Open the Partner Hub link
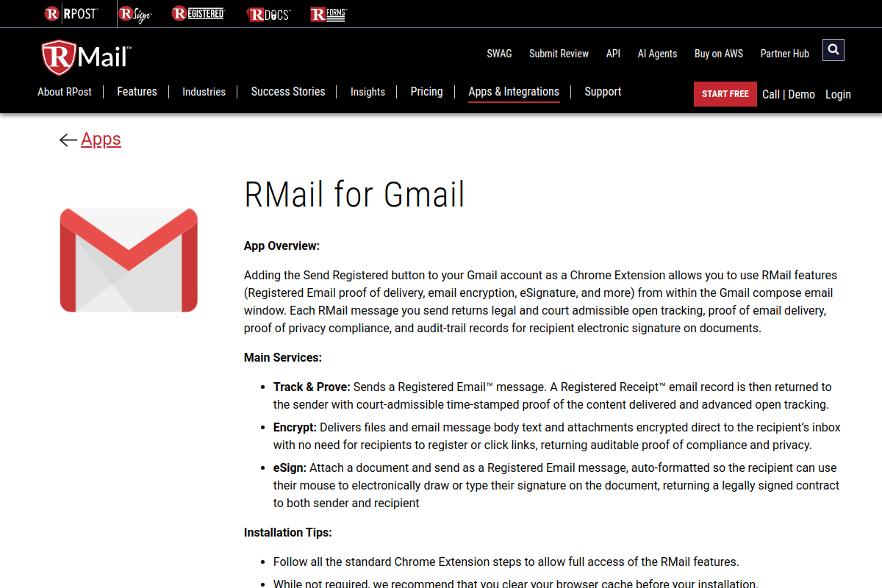Screen dimensions: 882x588 [x=785, y=54]
